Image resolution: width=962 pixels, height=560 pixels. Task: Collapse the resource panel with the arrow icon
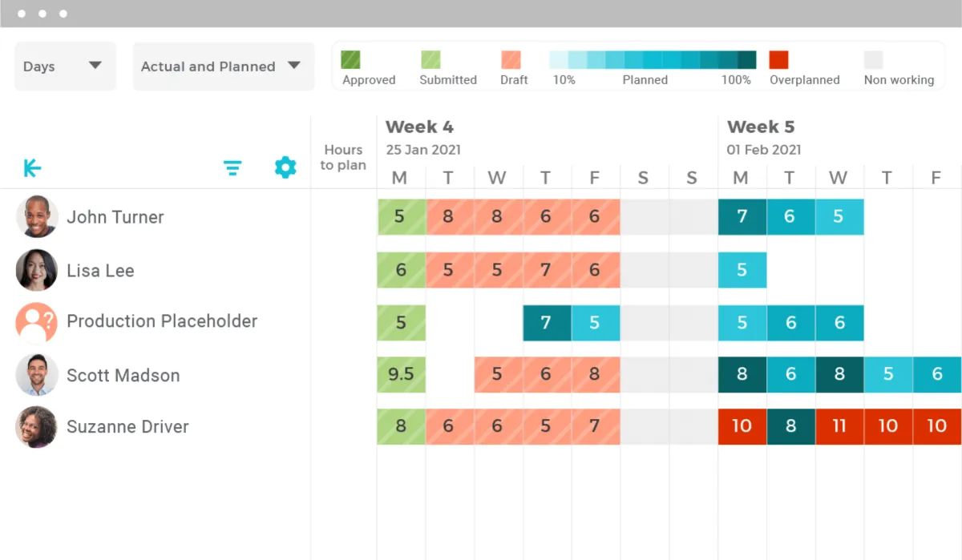point(32,168)
